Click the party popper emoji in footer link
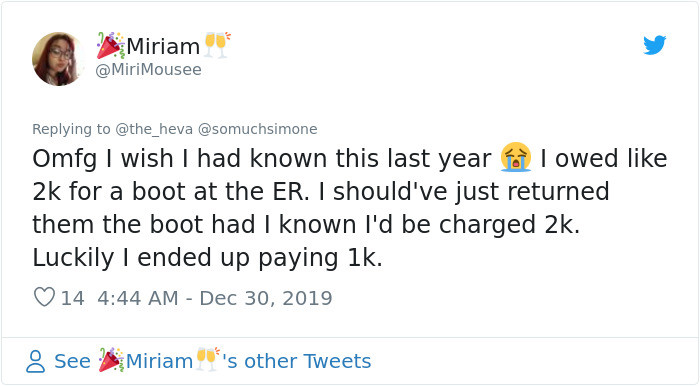The height and width of the screenshot is (386, 700). pyautogui.click(x=111, y=360)
